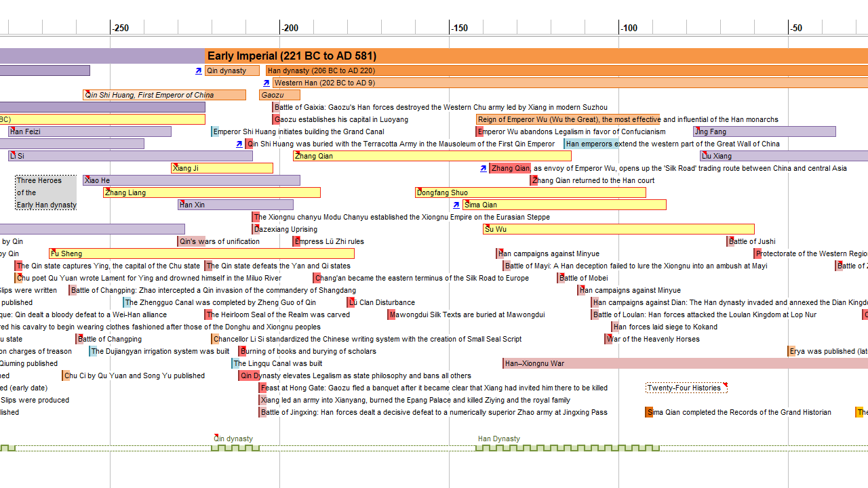This screenshot has height=488, width=868.
Task: Click blue marker of Grand Canal building event
Action: coord(213,131)
